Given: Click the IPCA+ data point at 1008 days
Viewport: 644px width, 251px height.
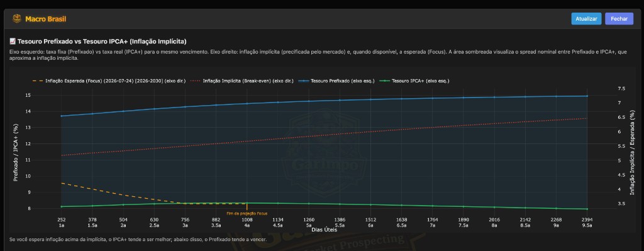Looking at the screenshot, I should pos(247,203).
